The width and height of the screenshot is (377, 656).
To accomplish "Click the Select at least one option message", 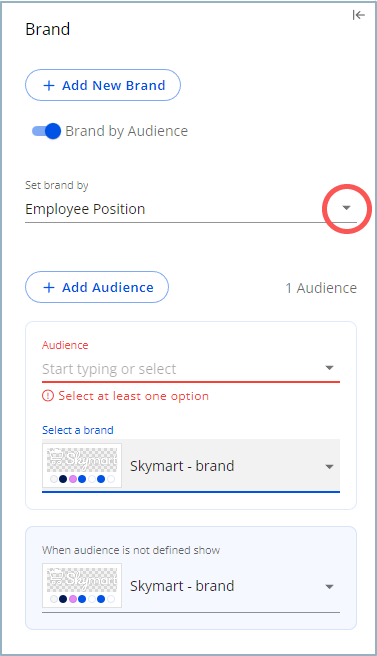I will click(133, 396).
